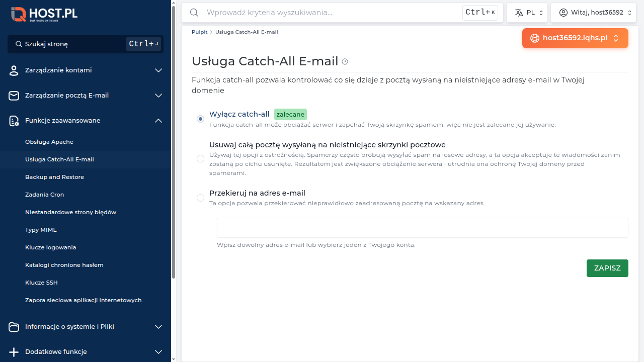Open Obsługa Apache menu item
This screenshot has width=644, height=362.
pyautogui.click(x=49, y=142)
